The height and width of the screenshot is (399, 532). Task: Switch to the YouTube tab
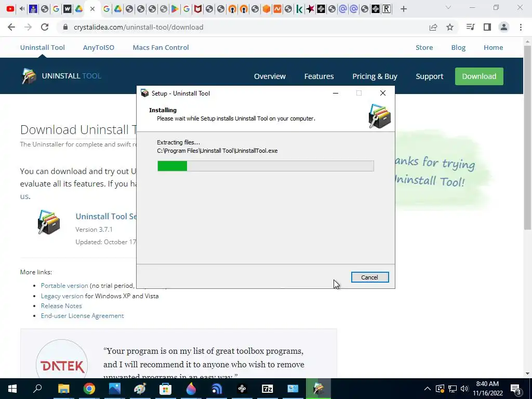click(x=10, y=9)
